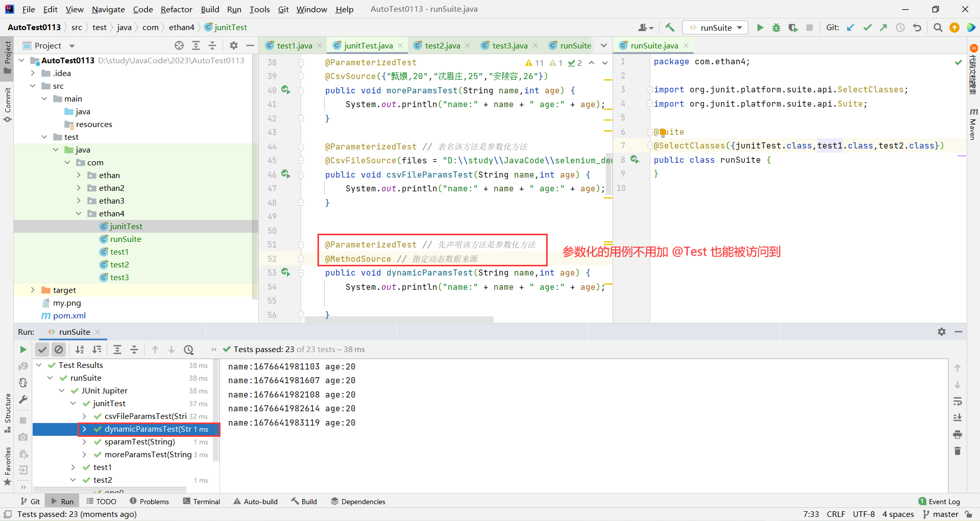Clear console with the trash icon

tap(958, 451)
